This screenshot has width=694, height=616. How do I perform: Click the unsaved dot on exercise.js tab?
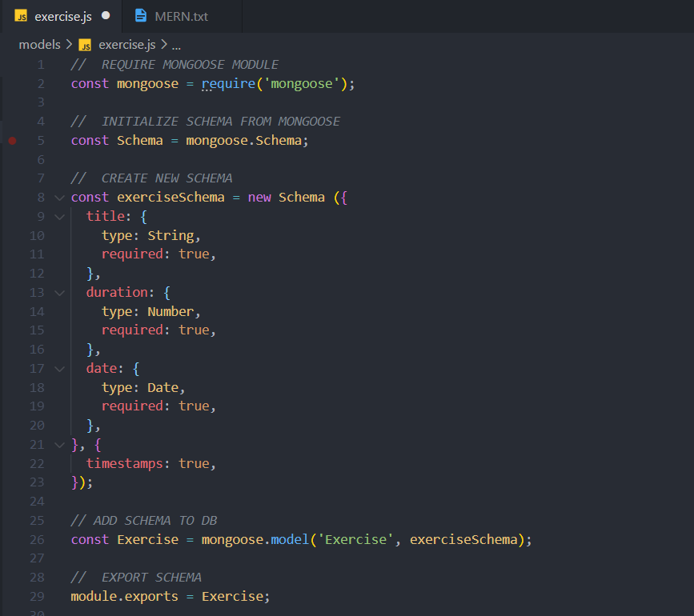[106, 16]
